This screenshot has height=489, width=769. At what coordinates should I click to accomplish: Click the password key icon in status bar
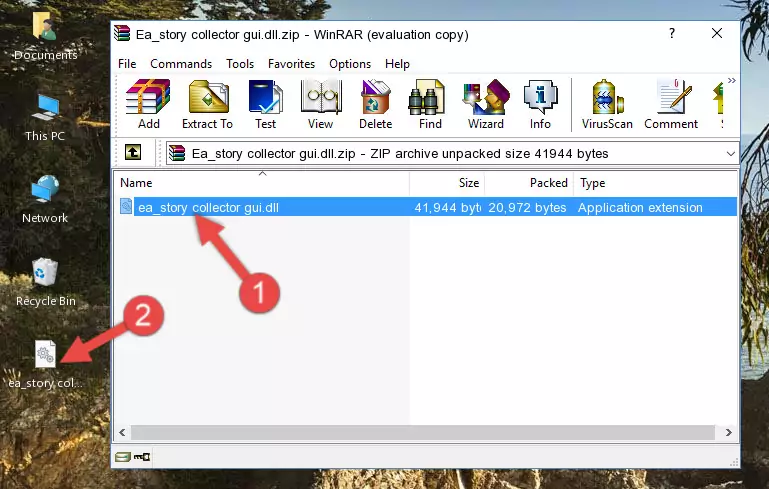click(x=142, y=458)
